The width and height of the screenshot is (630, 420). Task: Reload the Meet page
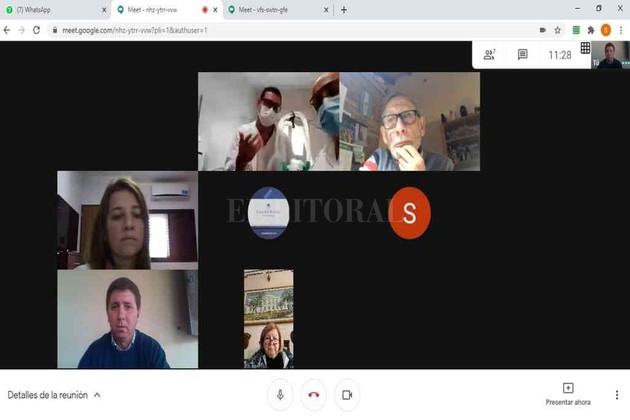(37, 30)
